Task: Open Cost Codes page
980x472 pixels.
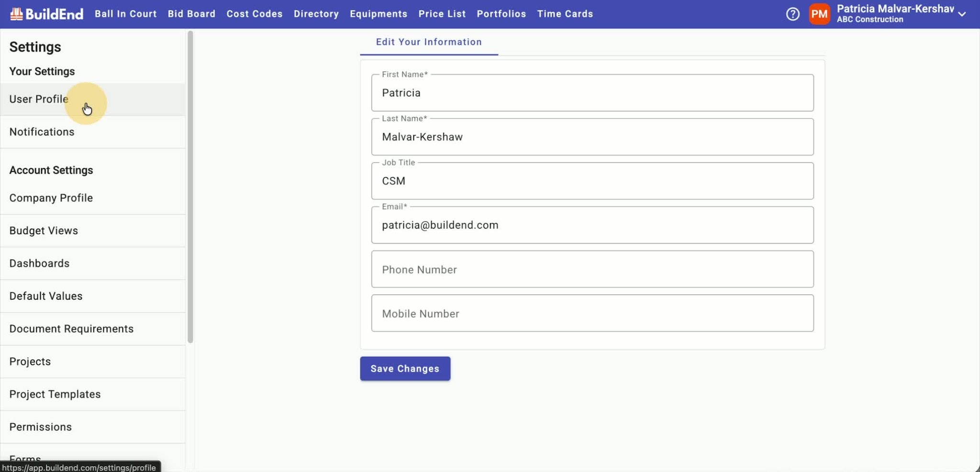Action: coord(255,14)
